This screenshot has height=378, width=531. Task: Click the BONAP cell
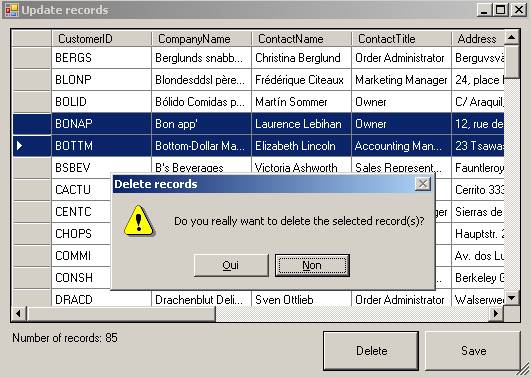coord(102,124)
